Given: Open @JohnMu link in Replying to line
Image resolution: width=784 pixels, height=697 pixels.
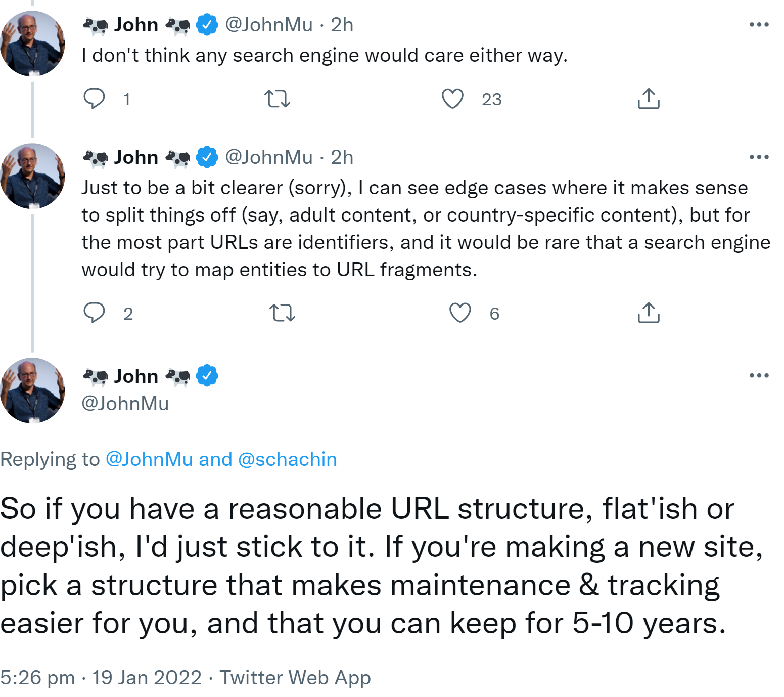Looking at the screenshot, I should pyautogui.click(x=149, y=459).
